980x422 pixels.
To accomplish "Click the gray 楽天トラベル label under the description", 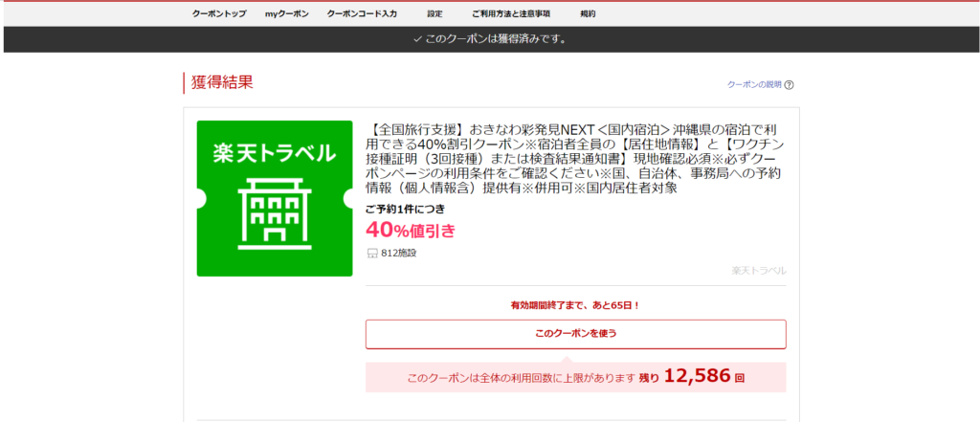I will pos(759,271).
